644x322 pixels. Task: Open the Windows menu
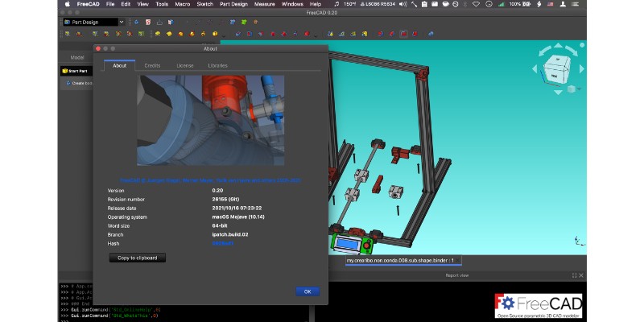[291, 4]
